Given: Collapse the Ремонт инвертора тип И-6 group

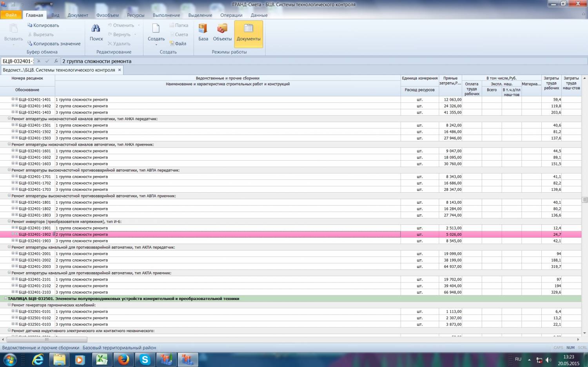Looking at the screenshot, I should [9, 221].
